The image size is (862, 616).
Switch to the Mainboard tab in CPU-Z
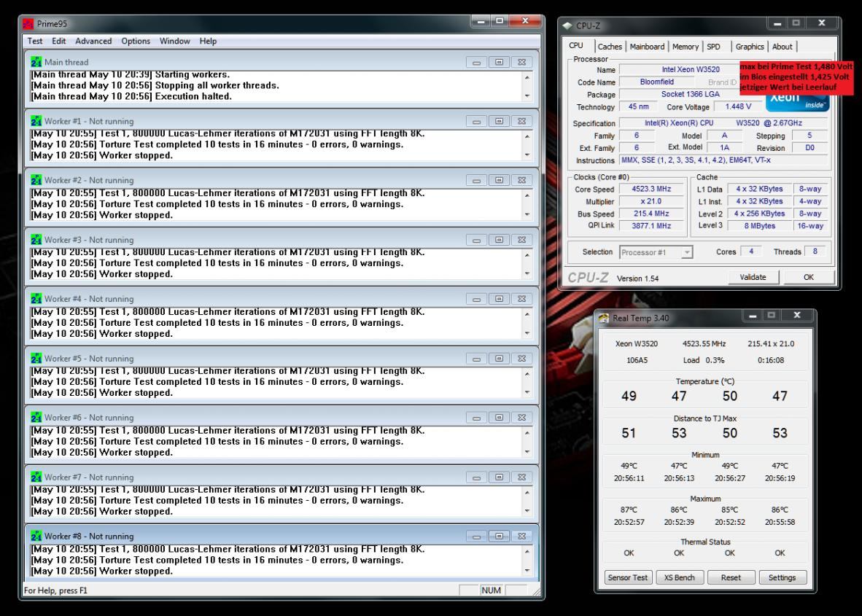click(x=647, y=47)
